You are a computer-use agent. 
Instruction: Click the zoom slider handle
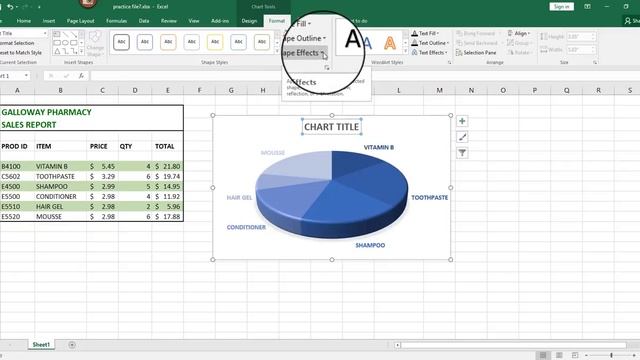(x=611, y=356)
